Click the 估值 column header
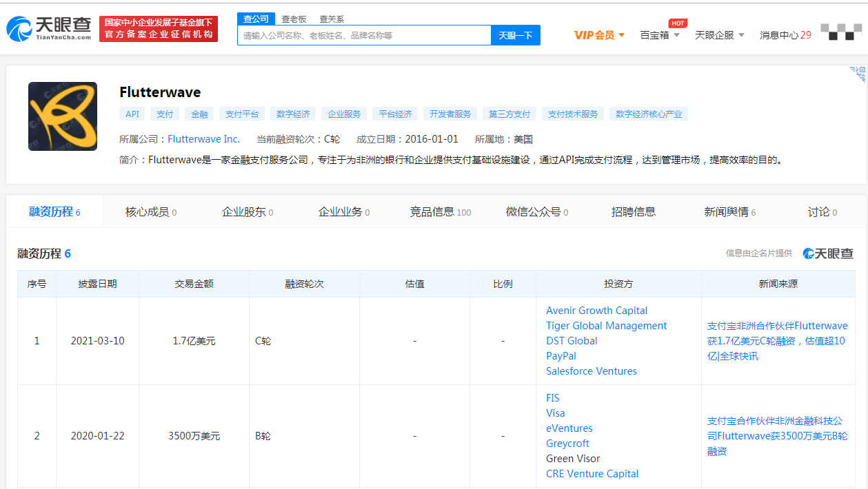This screenshot has width=868, height=489. point(415,284)
